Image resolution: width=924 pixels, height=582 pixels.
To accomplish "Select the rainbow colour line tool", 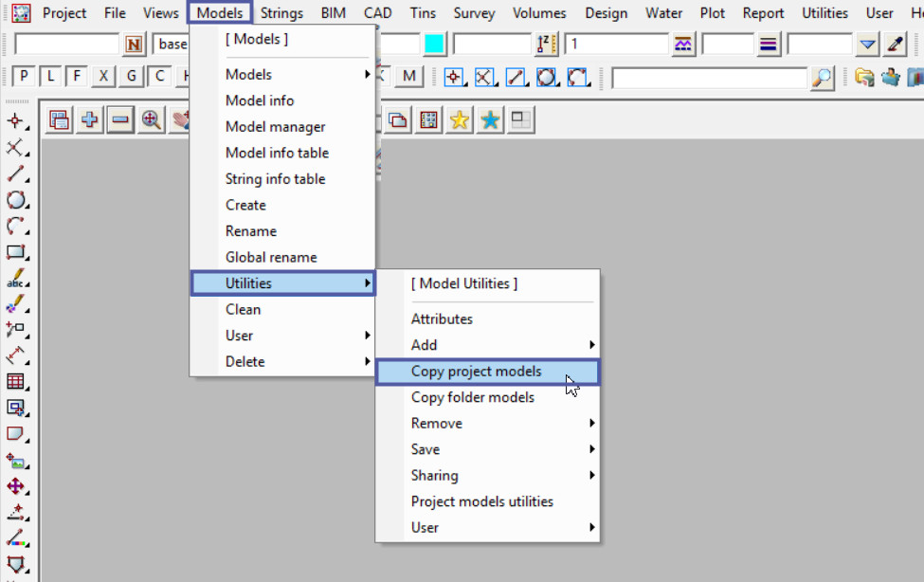I will 16,538.
